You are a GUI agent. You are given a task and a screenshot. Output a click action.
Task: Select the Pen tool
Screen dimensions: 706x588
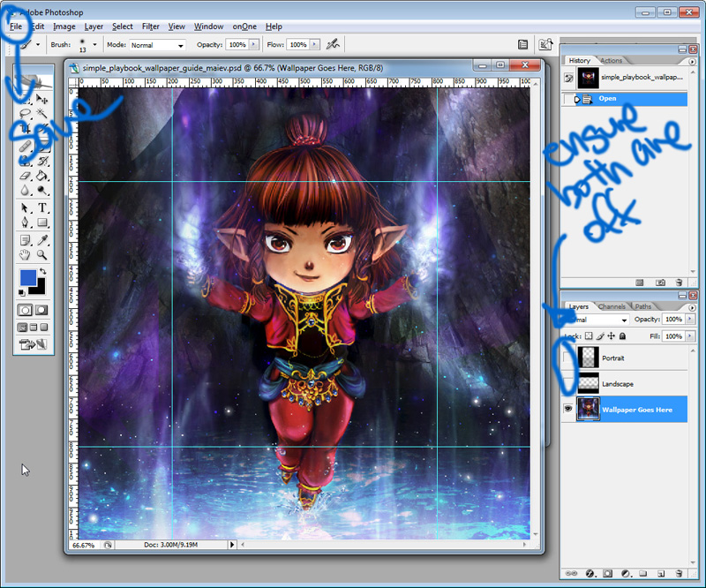point(25,222)
